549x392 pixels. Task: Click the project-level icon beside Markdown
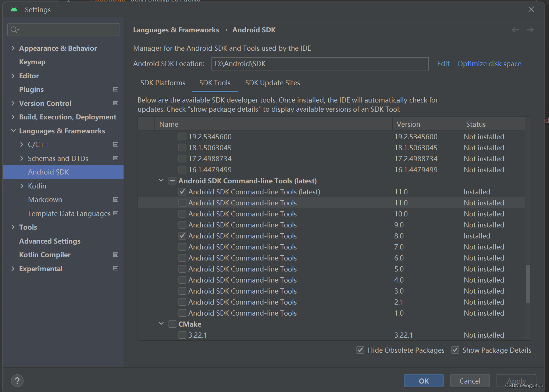pyautogui.click(x=115, y=199)
